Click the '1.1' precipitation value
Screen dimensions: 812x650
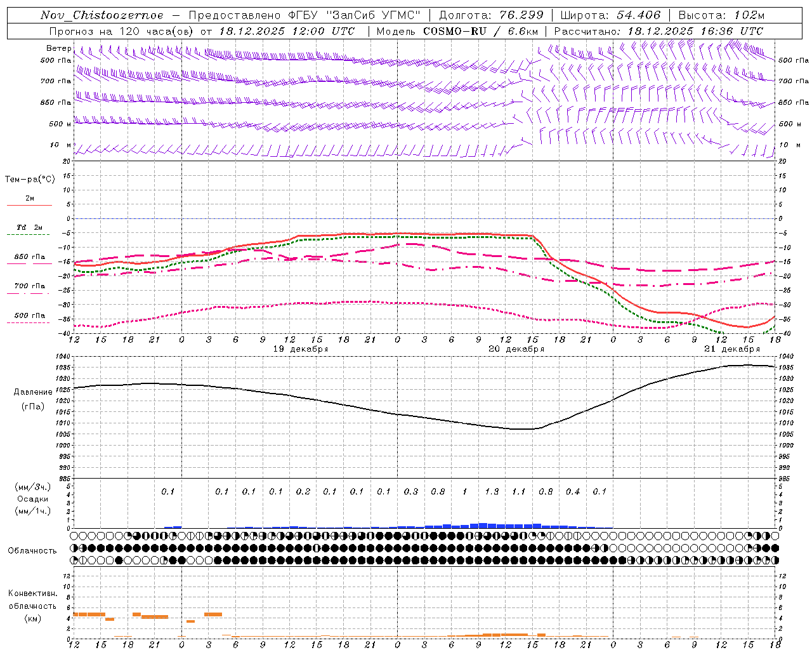click(x=519, y=492)
